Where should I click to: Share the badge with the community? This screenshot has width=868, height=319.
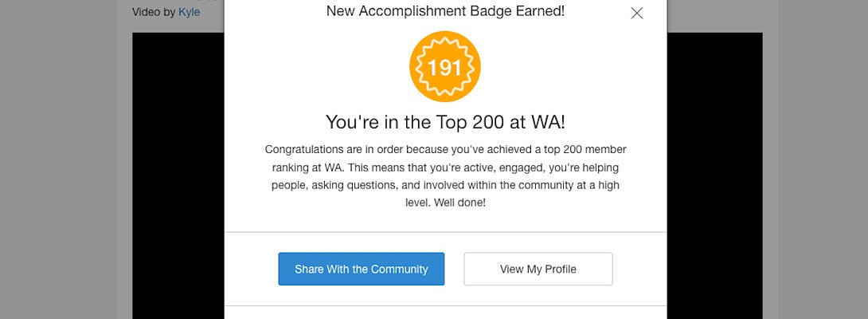(361, 269)
